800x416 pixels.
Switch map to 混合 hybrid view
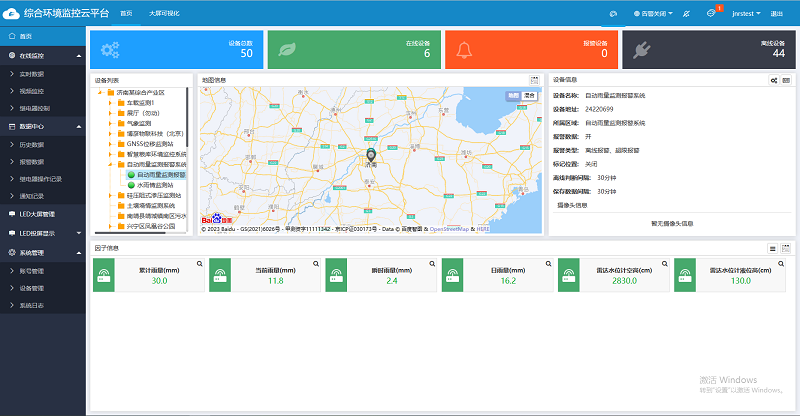[x=529, y=95]
